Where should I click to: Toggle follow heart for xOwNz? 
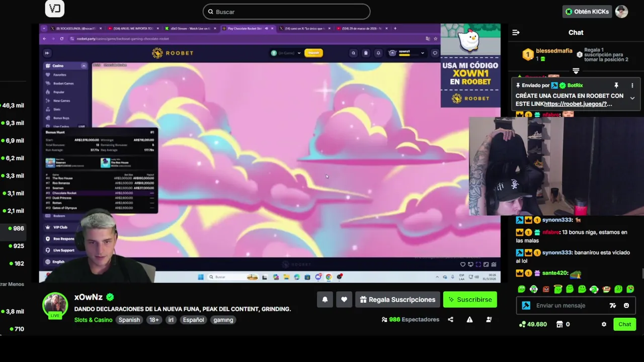point(344,300)
